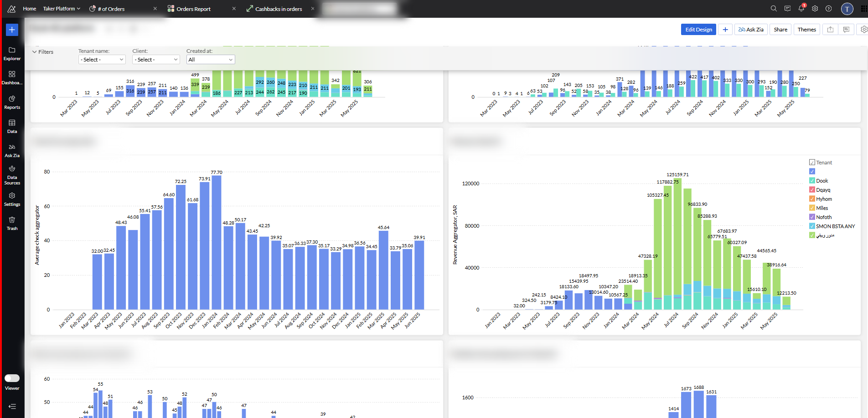Switch to Cashbacks in orders tab
The image size is (868, 418).
(x=279, y=9)
